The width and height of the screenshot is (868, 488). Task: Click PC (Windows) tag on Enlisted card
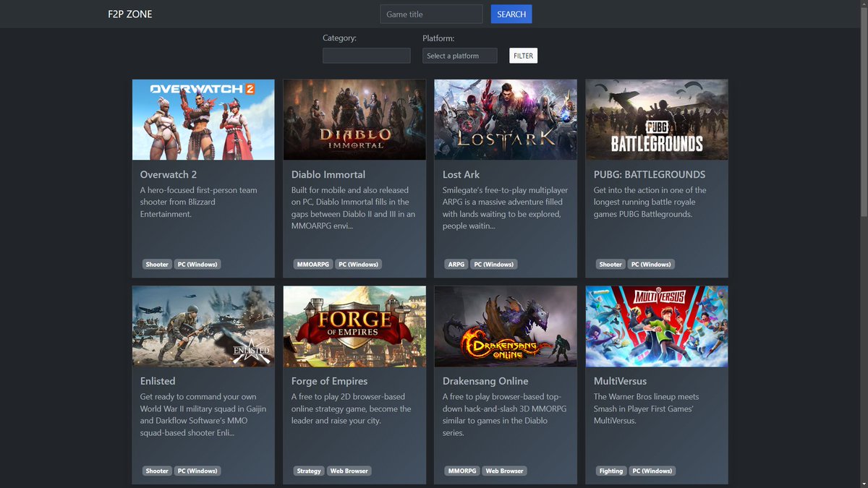(197, 471)
